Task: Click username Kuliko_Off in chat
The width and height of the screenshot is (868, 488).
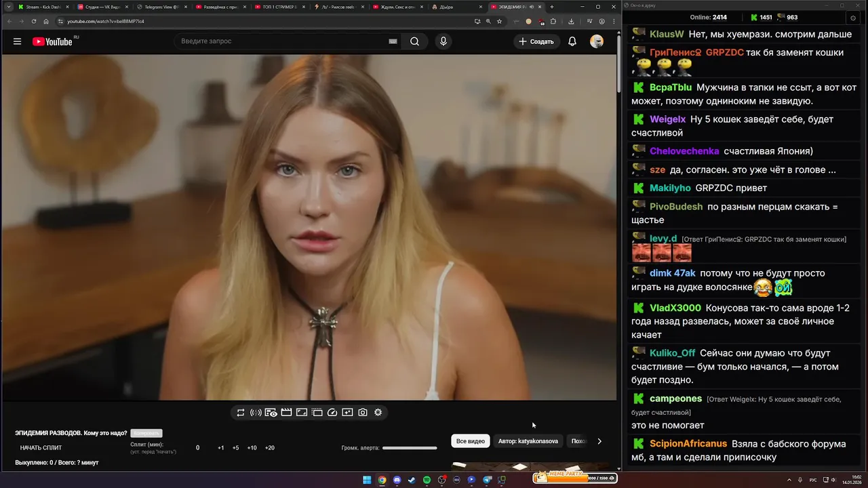Action: click(x=672, y=353)
